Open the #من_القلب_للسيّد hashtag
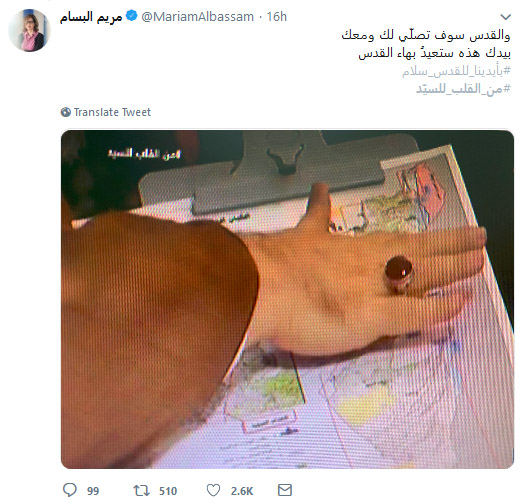523x503 pixels. coord(463,89)
